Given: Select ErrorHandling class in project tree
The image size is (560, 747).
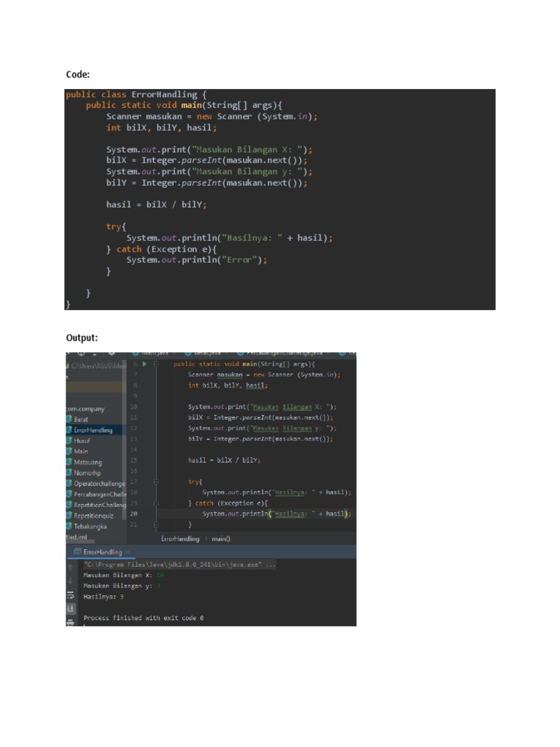Looking at the screenshot, I should [x=93, y=430].
